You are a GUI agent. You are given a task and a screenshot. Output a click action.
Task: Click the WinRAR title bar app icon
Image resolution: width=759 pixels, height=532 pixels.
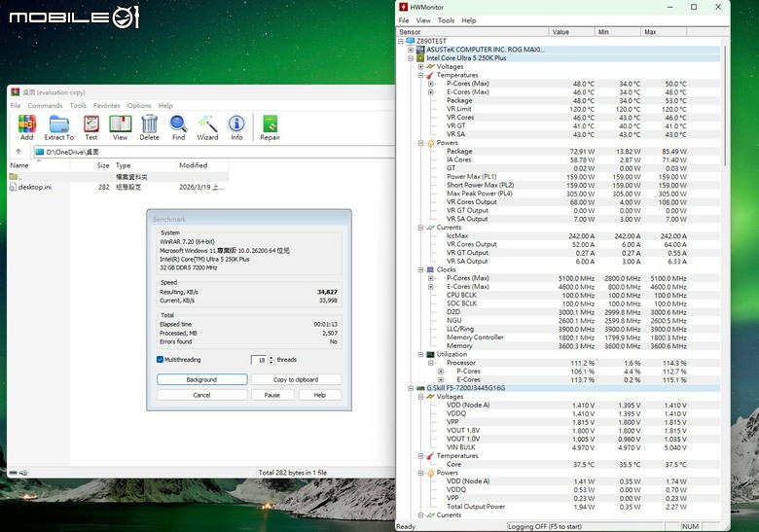coord(16,91)
